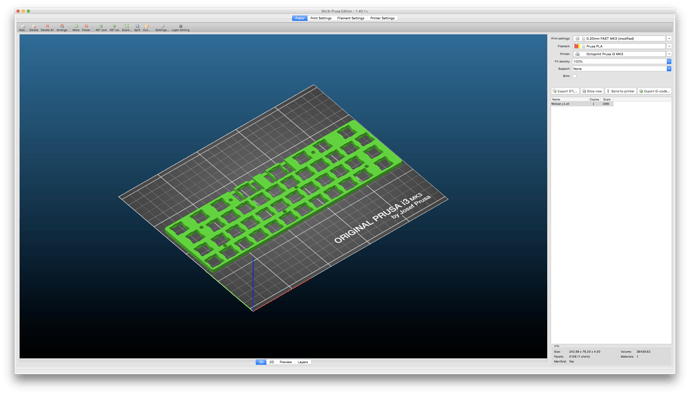Click the red filament color swatch

[x=576, y=46]
